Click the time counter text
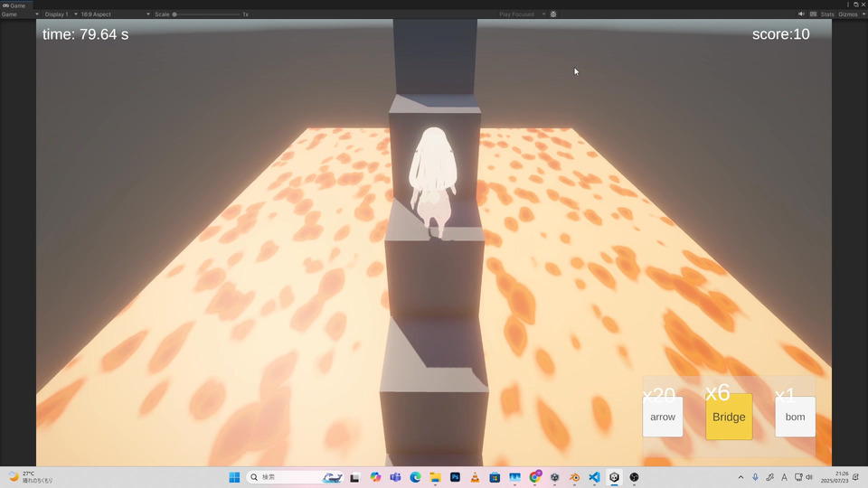Image resolution: width=868 pixels, height=488 pixels. coord(85,34)
